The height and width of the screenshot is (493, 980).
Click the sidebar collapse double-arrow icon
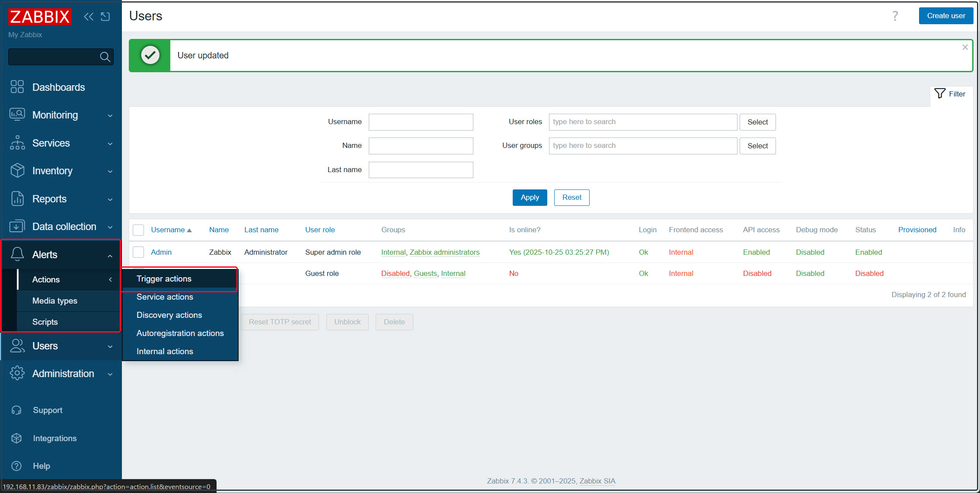click(89, 17)
